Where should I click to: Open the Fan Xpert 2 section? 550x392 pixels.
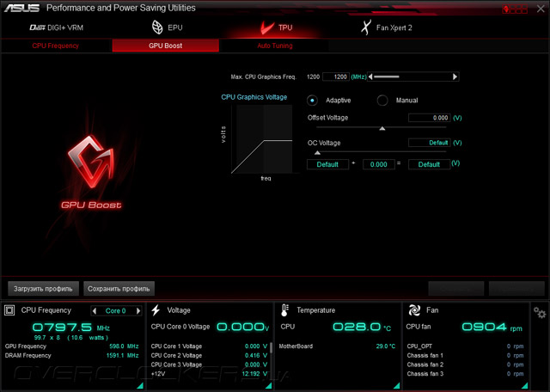tap(386, 28)
